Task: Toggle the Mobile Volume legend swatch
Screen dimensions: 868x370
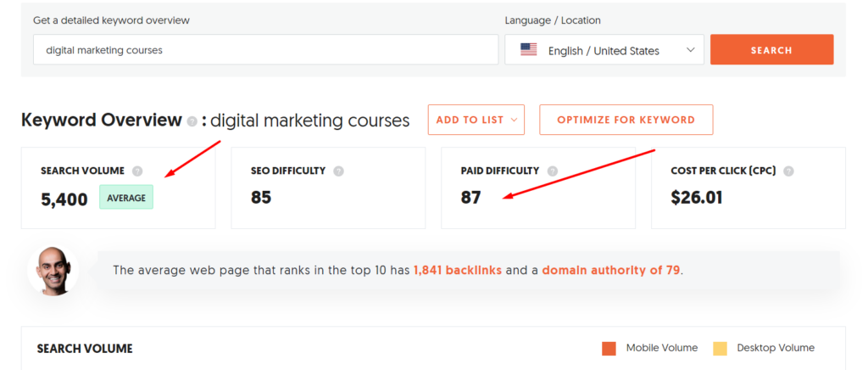Action: (609, 349)
